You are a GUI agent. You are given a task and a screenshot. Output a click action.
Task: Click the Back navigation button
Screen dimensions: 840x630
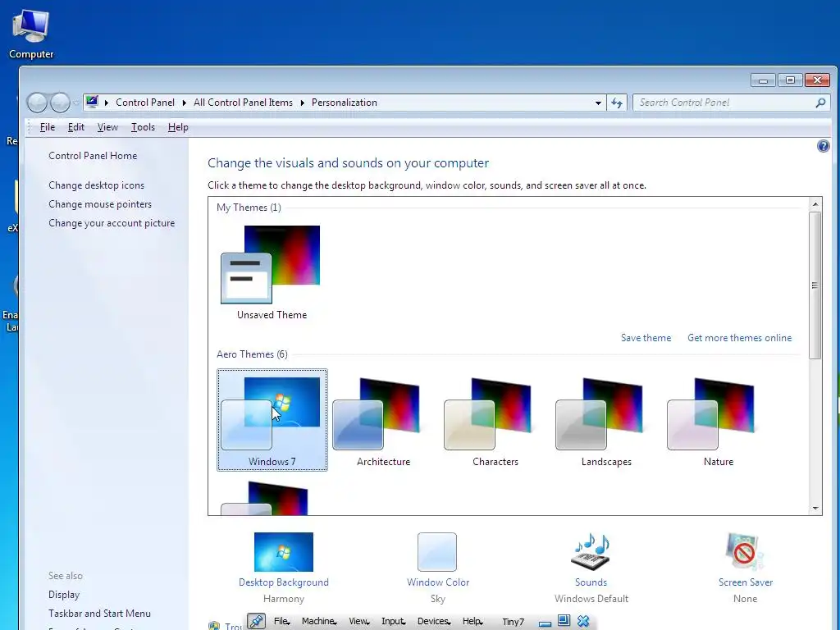(x=37, y=103)
